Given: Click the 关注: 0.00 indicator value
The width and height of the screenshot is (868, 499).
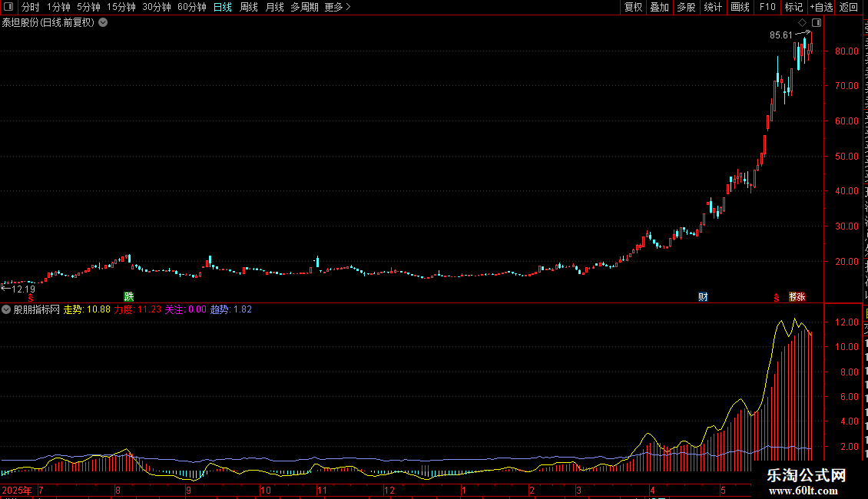Looking at the screenshot, I should tap(185, 310).
